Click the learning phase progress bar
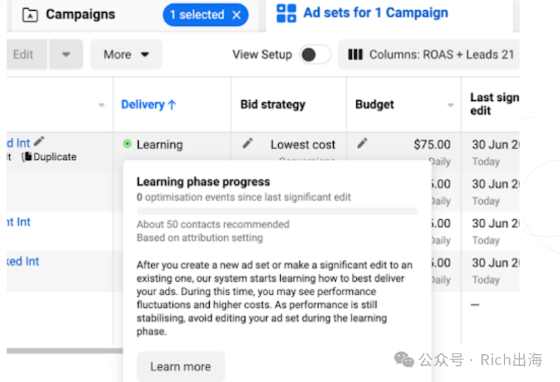Viewport: 560px width, 382px height. (x=277, y=211)
